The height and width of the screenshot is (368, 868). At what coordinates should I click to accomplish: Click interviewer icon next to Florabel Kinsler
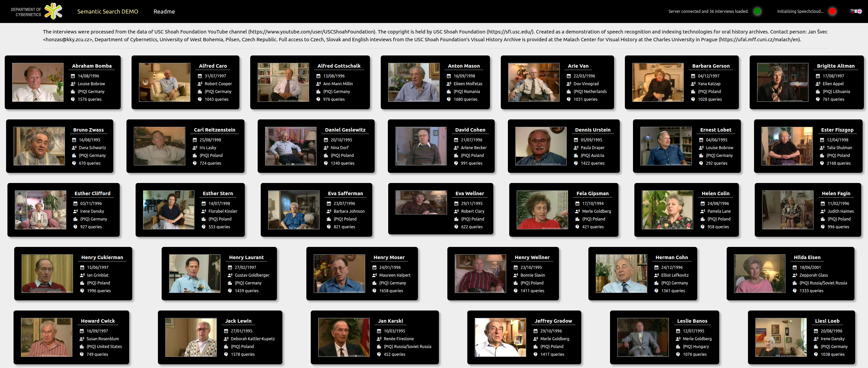(204, 211)
